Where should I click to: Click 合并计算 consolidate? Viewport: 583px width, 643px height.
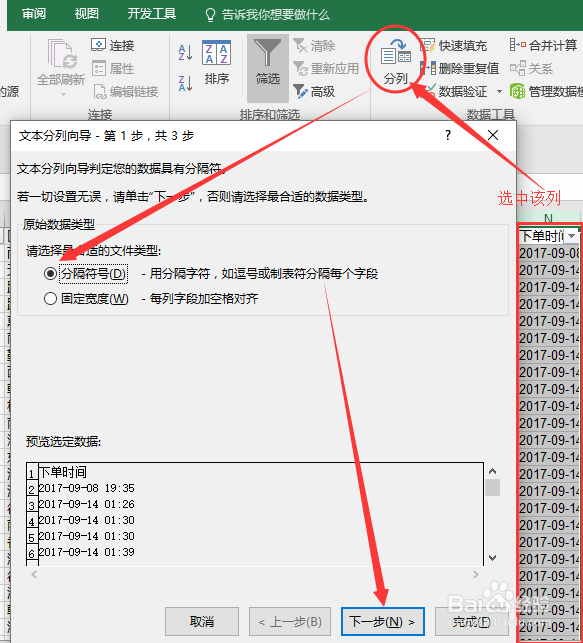pos(544,45)
